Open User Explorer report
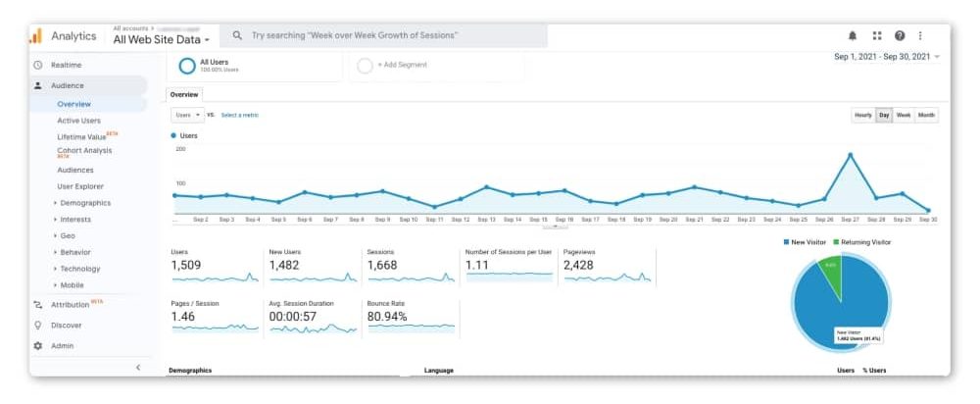Viewport: 980px width, 404px height. tap(80, 186)
